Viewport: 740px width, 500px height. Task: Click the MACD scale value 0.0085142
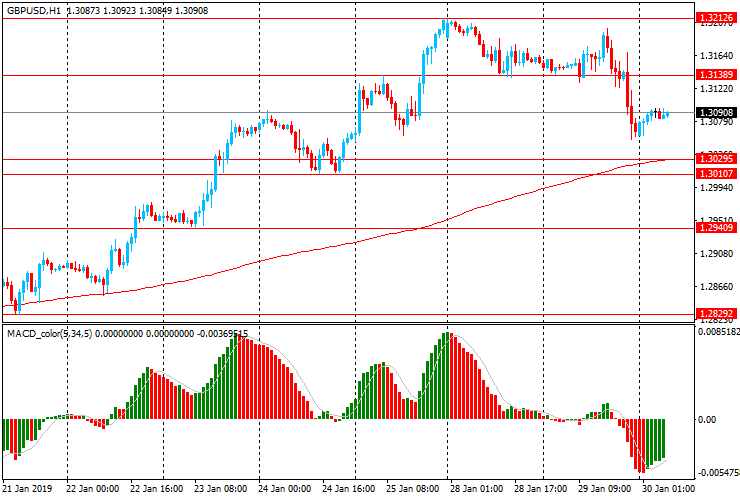719,332
